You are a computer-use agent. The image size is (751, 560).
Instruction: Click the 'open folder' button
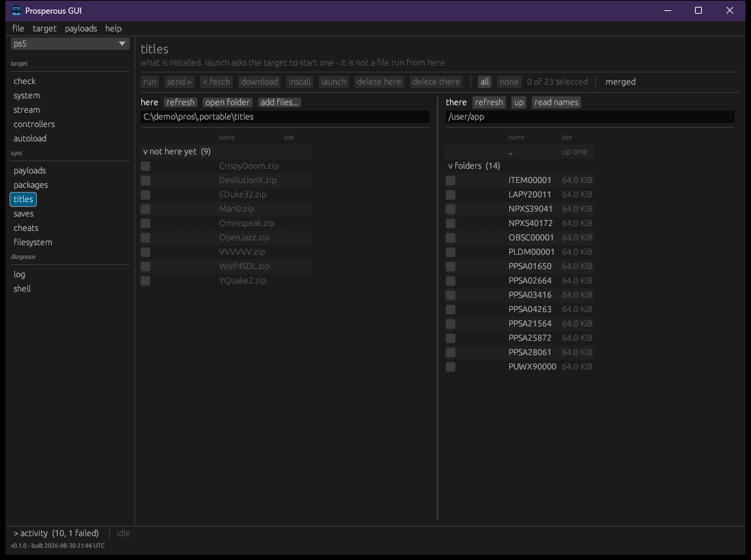coord(227,102)
